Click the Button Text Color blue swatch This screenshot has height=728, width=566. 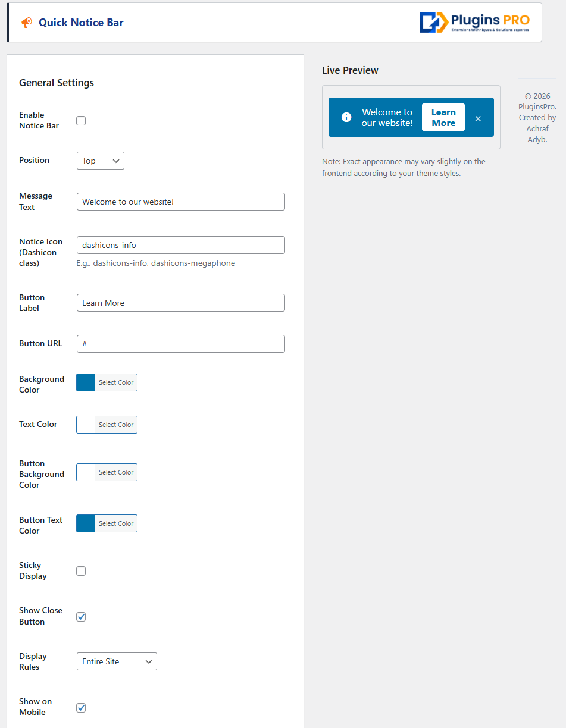pyautogui.click(x=86, y=523)
